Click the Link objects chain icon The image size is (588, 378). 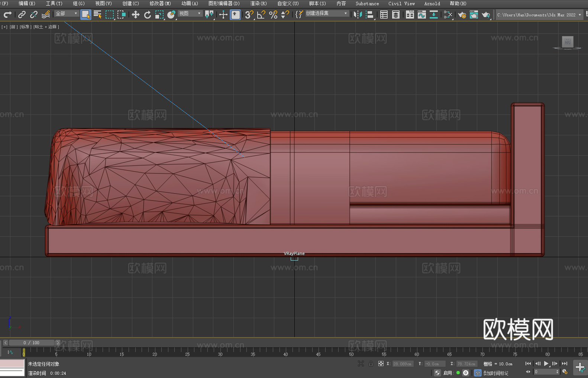point(22,14)
